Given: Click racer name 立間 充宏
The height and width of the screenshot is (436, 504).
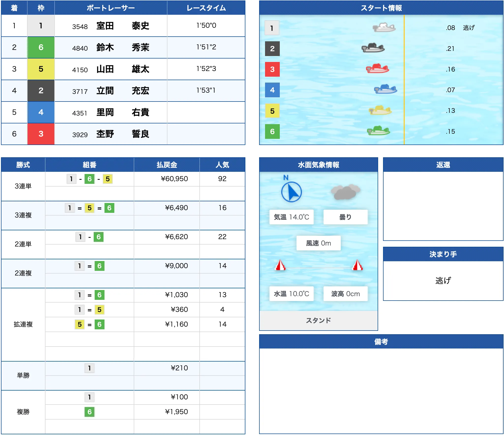Looking at the screenshot, I should coord(123,91).
